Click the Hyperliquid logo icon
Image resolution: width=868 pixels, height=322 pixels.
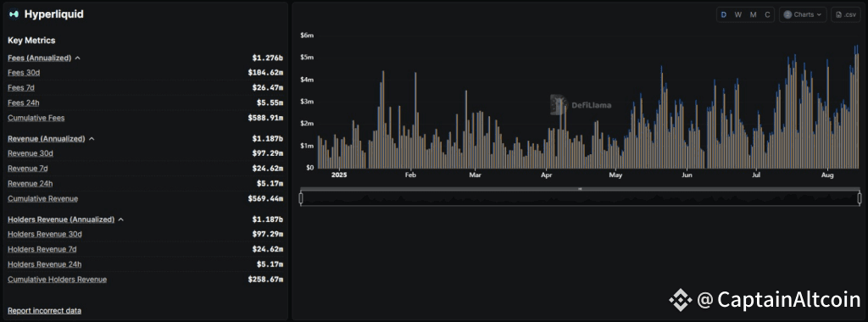tap(14, 14)
